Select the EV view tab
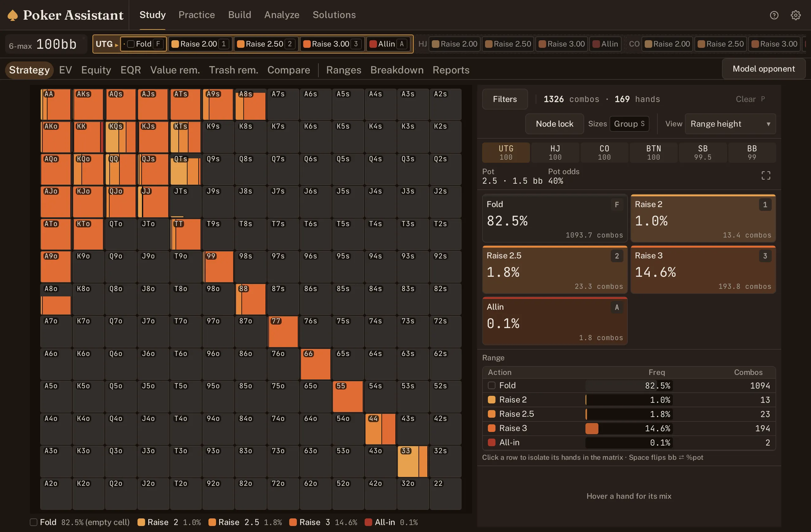The height and width of the screenshot is (532, 811). coord(66,70)
